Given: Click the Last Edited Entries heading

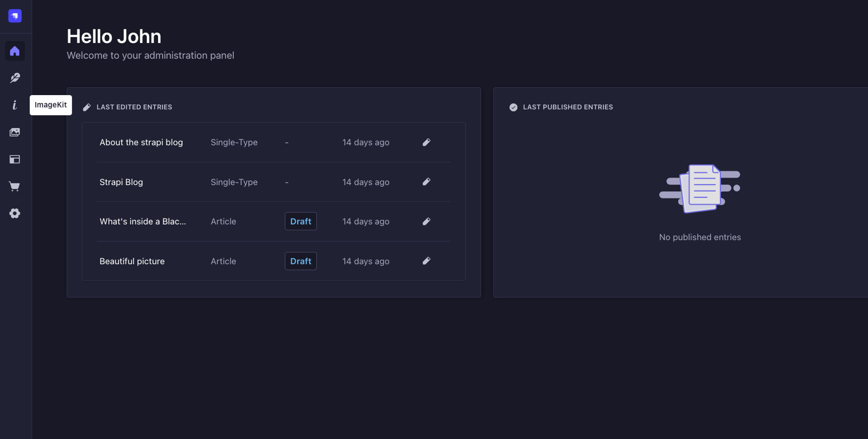Looking at the screenshot, I should coord(134,107).
